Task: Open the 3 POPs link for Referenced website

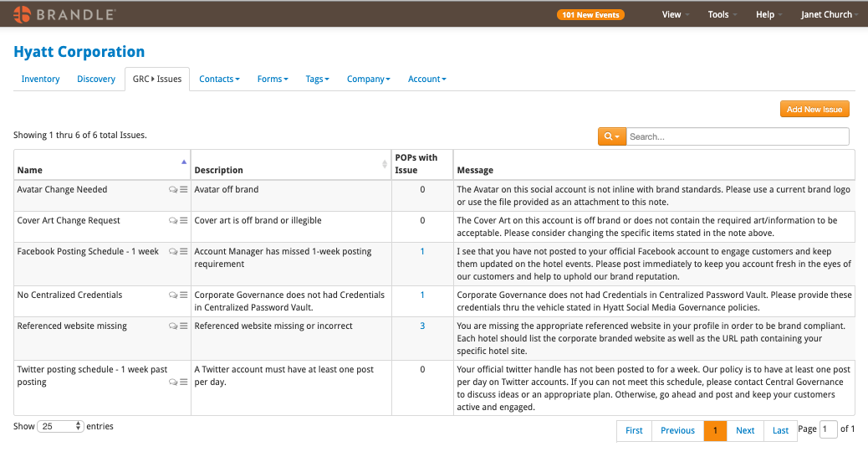Action: click(x=422, y=326)
